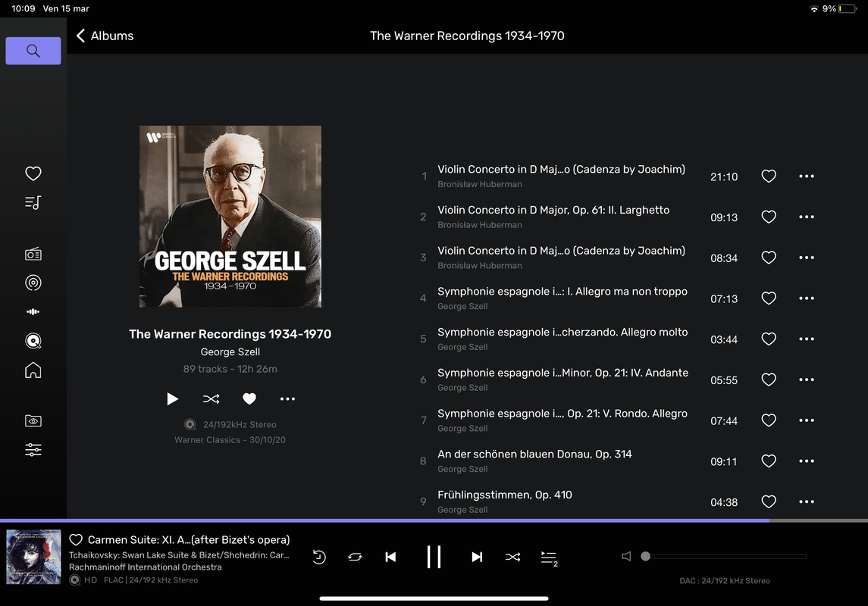Open options for track 7 V. Rondo
The height and width of the screenshot is (606, 868).
coord(807,420)
